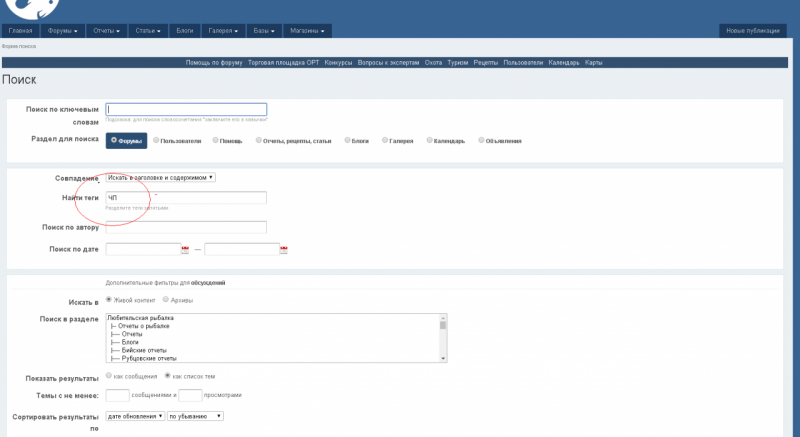This screenshot has width=800, height=437.
Task: Expand the Магазины navigation menu
Action: point(308,31)
